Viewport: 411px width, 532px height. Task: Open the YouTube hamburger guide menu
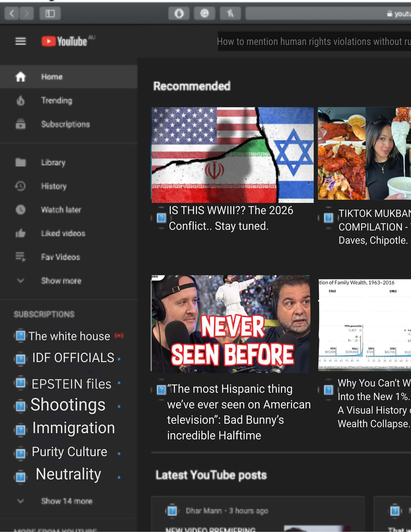(x=21, y=41)
